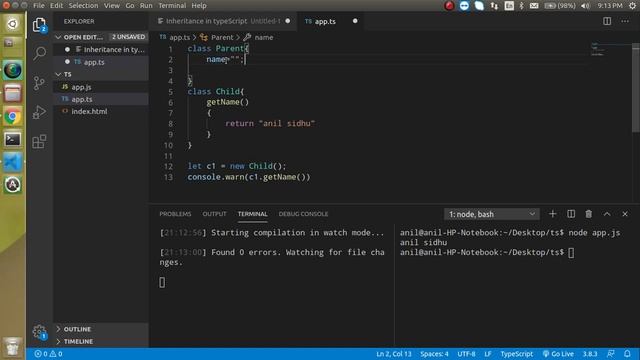Launch Google Chrome from the dock
The image size is (640, 360).
(13, 117)
